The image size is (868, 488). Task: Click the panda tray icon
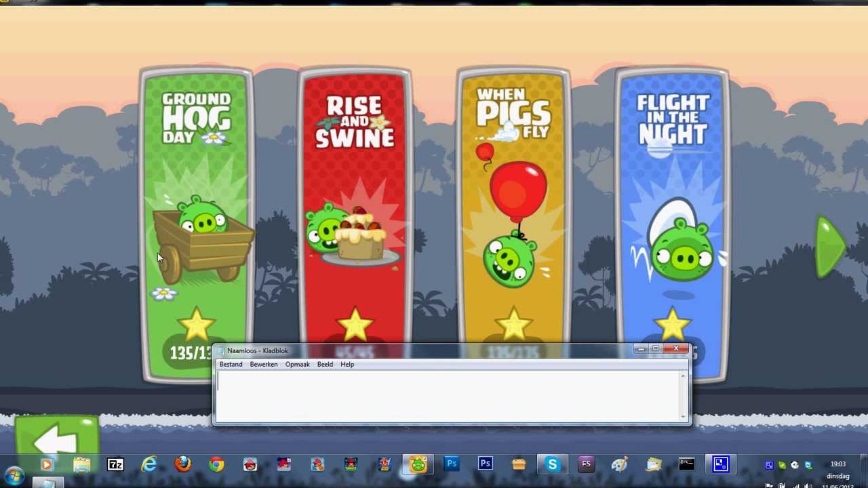pos(795,465)
